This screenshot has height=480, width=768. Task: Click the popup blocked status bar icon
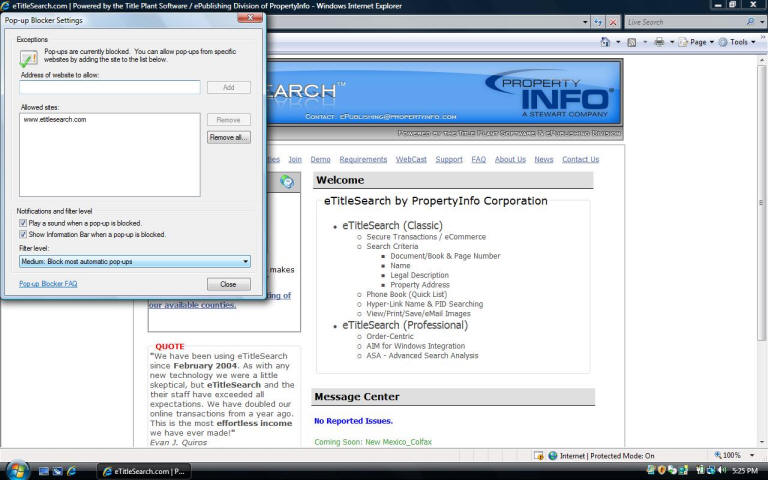[x=538, y=456]
